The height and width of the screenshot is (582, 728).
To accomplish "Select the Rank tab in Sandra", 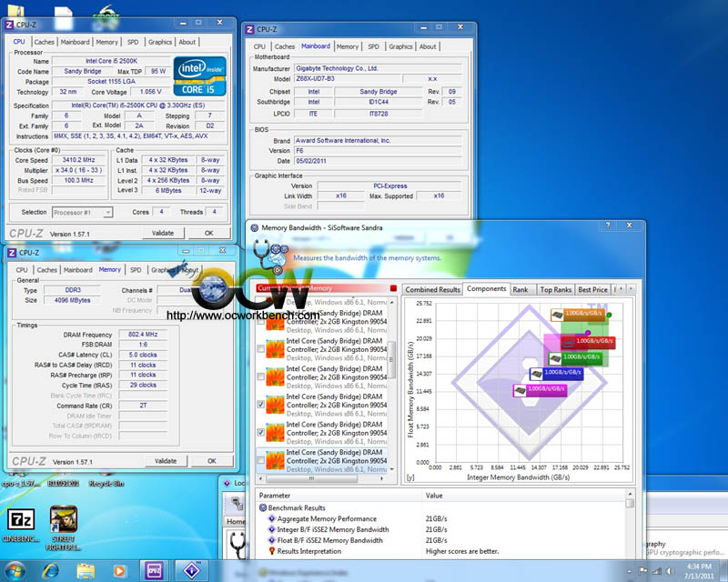I will point(521,289).
